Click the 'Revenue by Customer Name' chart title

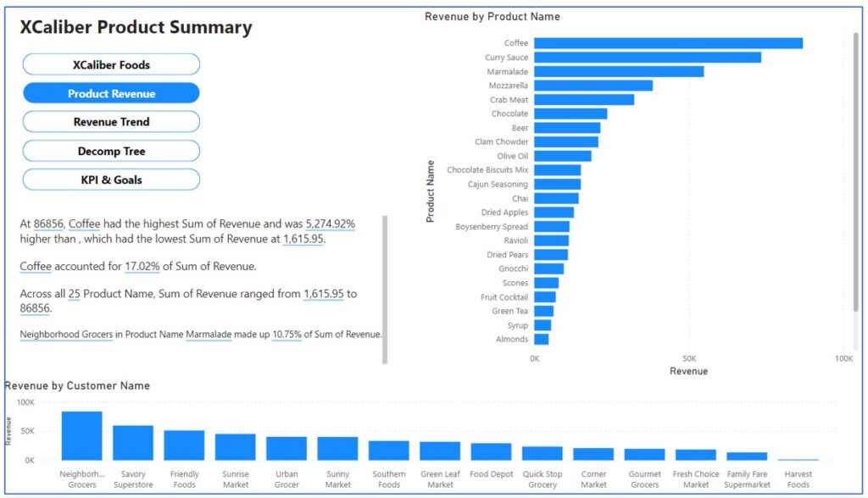(x=77, y=385)
